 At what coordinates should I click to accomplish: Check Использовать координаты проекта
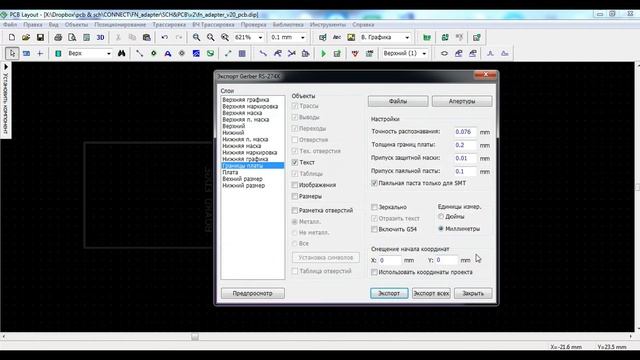374,272
